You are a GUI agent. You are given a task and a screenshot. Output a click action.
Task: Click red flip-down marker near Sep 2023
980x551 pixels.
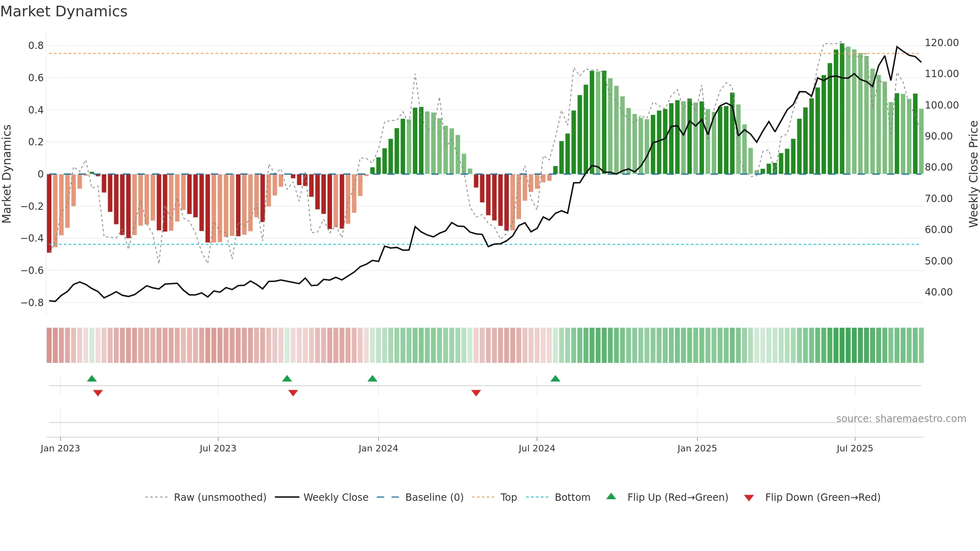pyautogui.click(x=293, y=393)
